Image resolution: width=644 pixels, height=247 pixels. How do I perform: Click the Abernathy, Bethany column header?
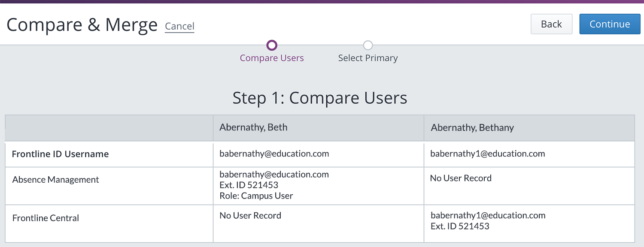click(472, 128)
